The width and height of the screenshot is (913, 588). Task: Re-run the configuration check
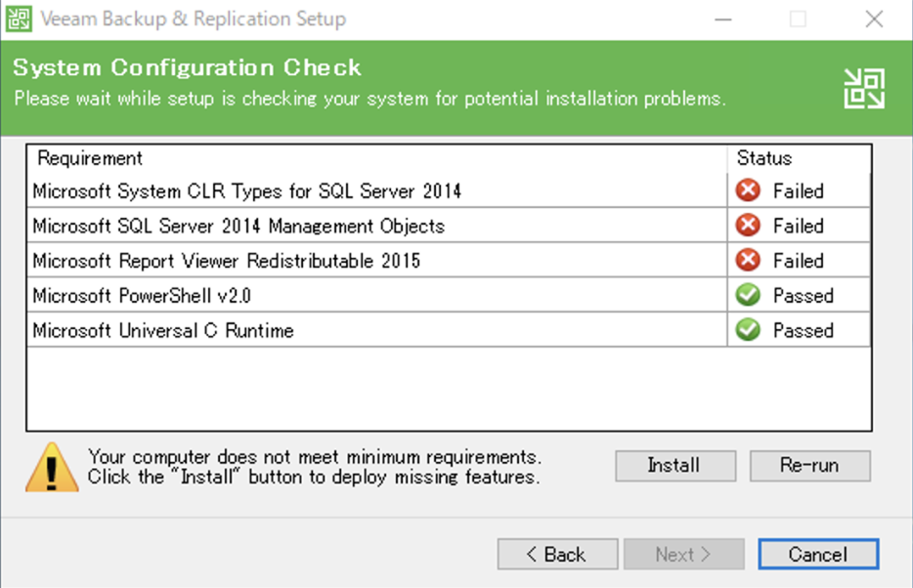pyautogui.click(x=810, y=465)
